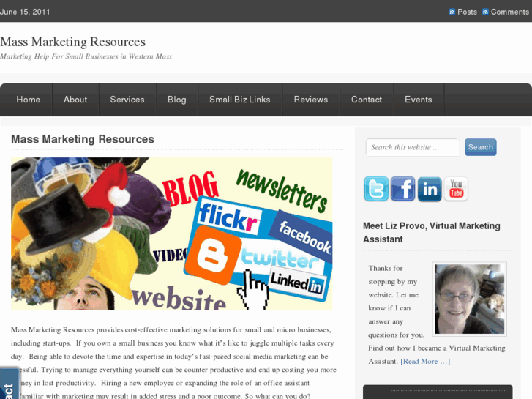Viewport: 532px width, 399px height.
Task: Subscribe via the Comments feed link
Action: coord(510,12)
